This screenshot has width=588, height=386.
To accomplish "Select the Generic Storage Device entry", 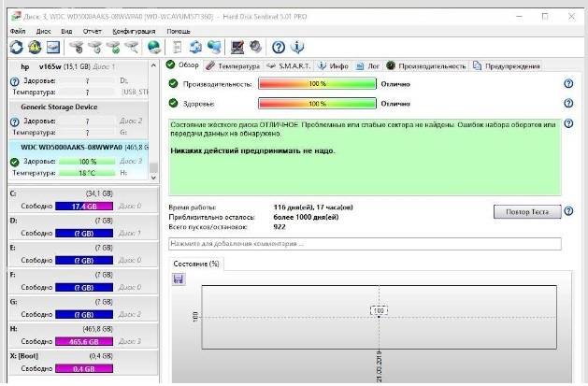I will tap(79, 121).
